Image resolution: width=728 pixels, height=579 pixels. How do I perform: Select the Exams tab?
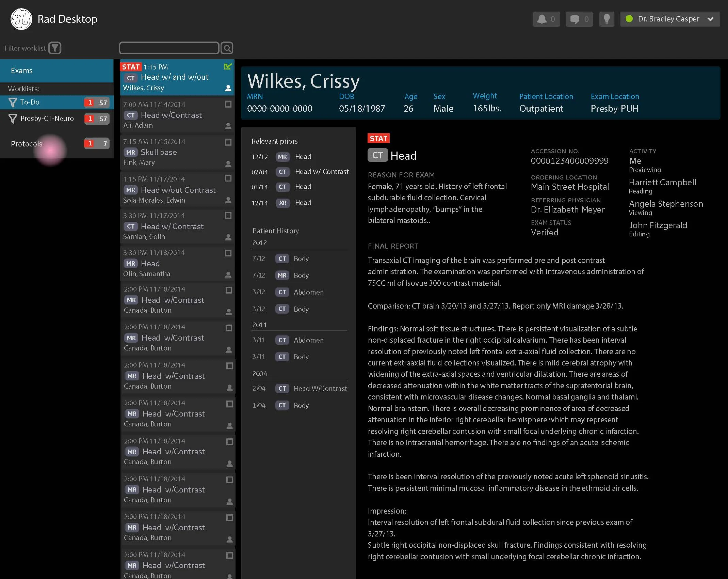[x=22, y=71]
